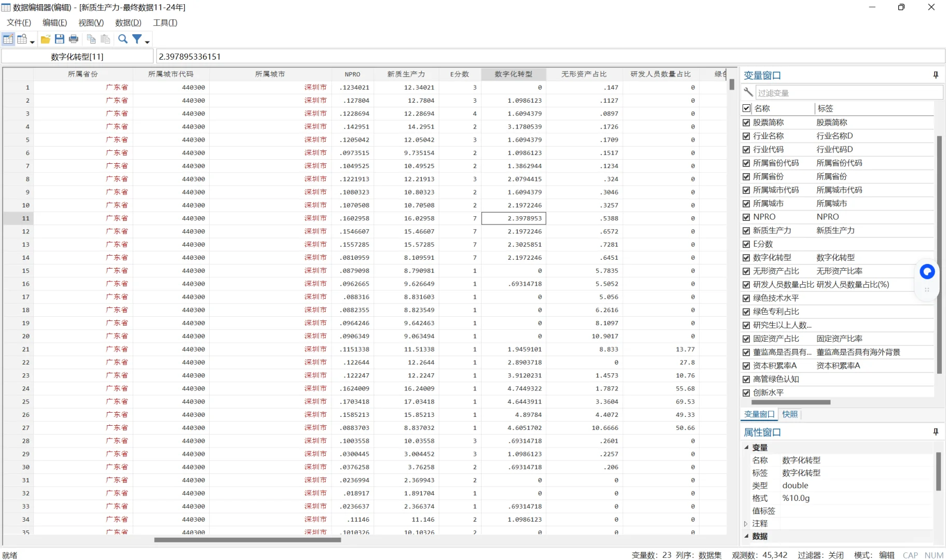Screen dimensions: 946x560
Task: Pin the 变量窗口 panel
Action: click(936, 75)
